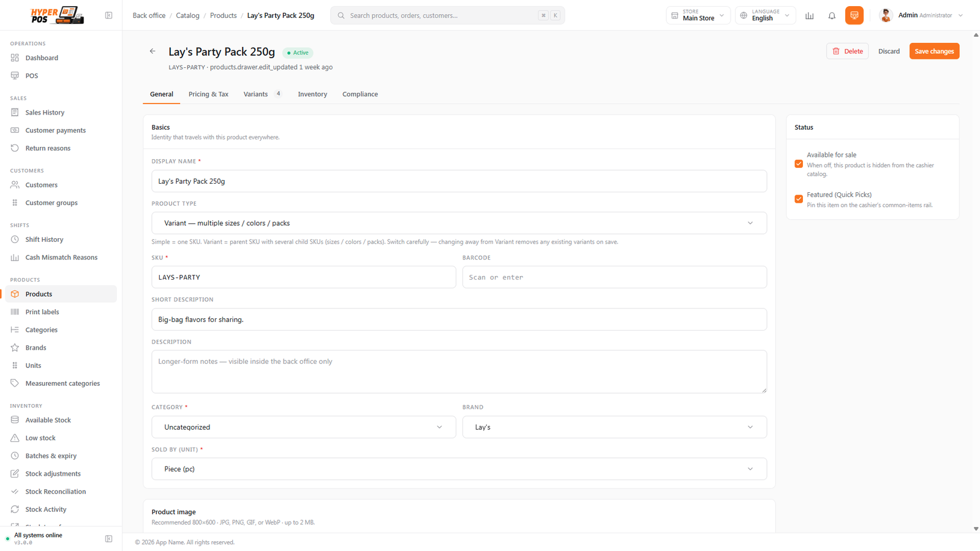Expand the Admin user menu

point(921,15)
